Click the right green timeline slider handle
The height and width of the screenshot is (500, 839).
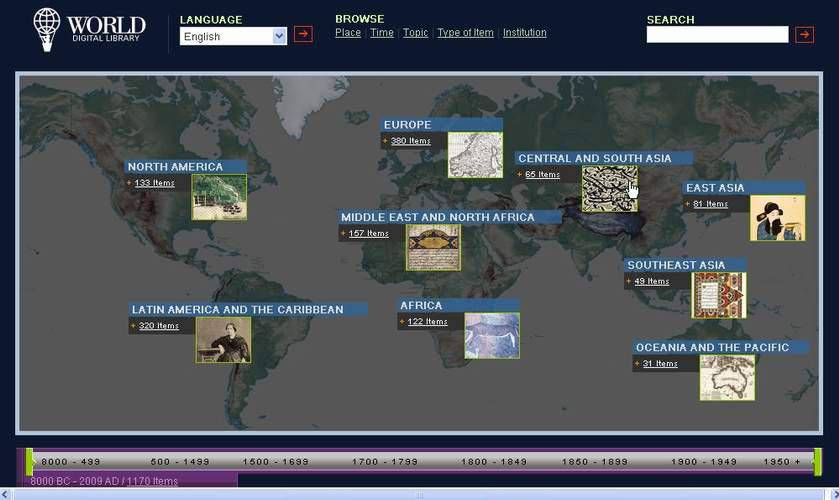pyautogui.click(x=818, y=462)
